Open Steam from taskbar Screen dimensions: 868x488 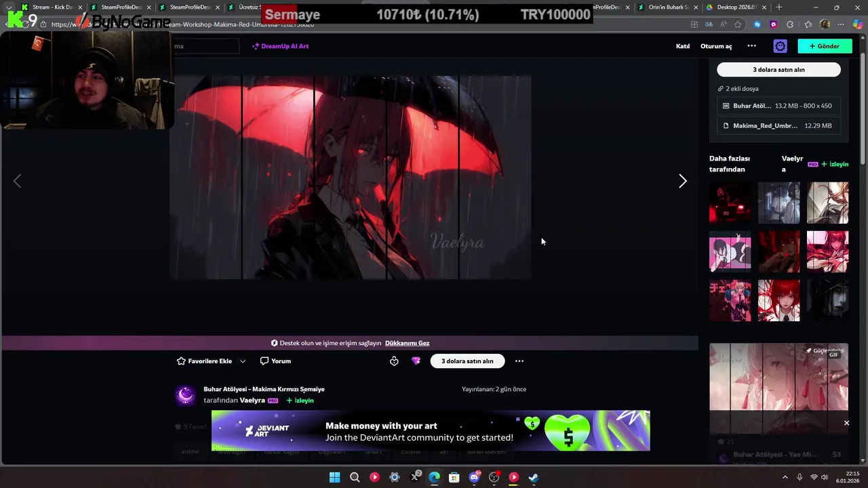coord(534,477)
